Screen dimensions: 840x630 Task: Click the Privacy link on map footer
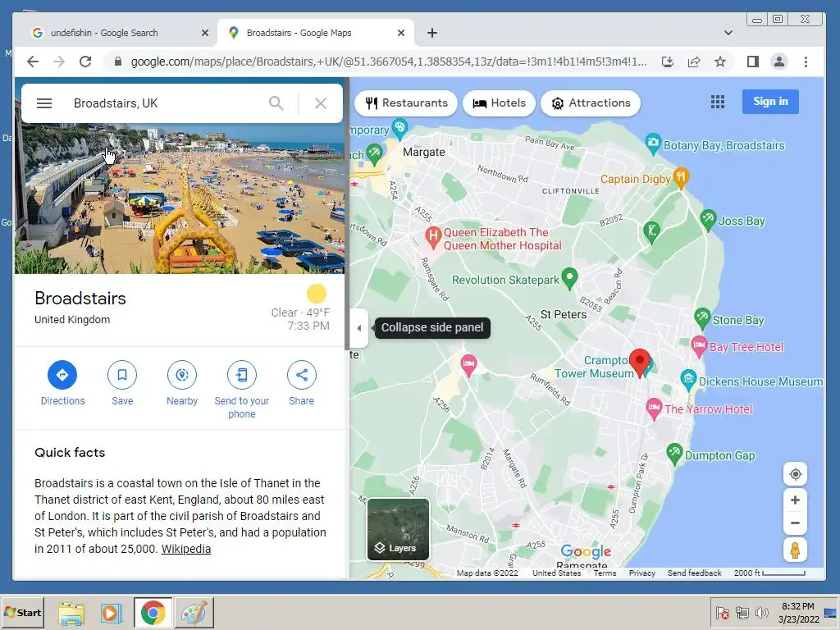point(641,573)
